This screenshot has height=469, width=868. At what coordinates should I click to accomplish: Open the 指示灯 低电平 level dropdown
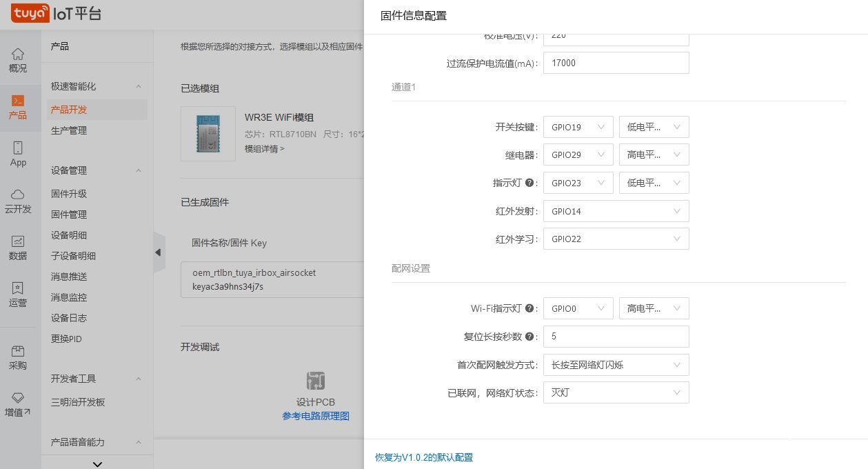tap(654, 183)
